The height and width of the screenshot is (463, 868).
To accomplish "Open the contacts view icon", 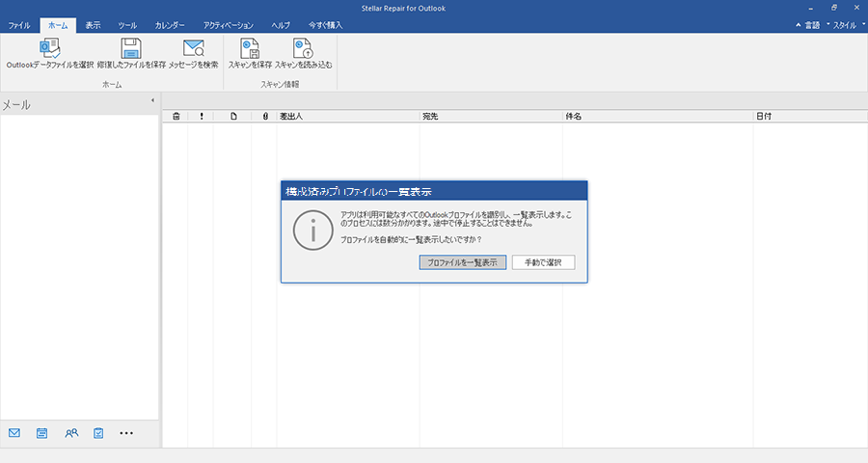I will click(71, 433).
